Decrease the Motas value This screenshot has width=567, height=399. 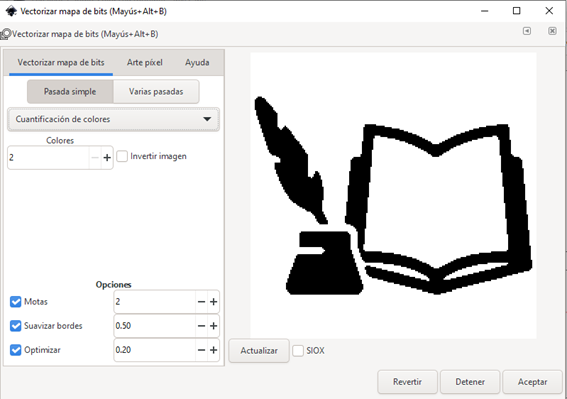[201, 302]
